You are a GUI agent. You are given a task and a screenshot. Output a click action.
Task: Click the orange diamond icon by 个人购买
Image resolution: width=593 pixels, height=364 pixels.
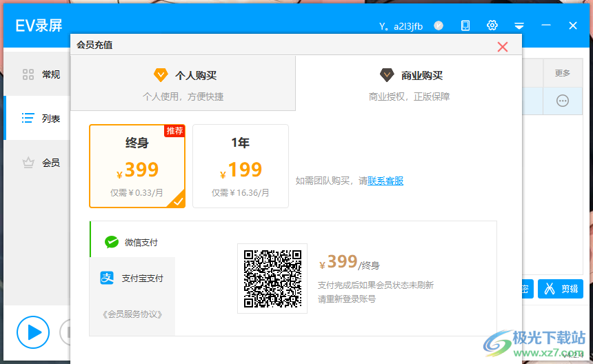point(161,75)
